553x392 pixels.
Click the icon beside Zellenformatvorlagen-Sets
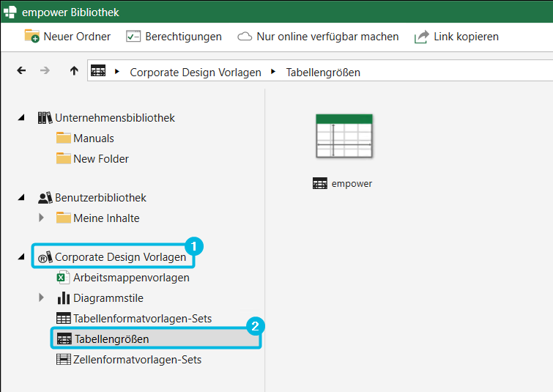[64, 359]
